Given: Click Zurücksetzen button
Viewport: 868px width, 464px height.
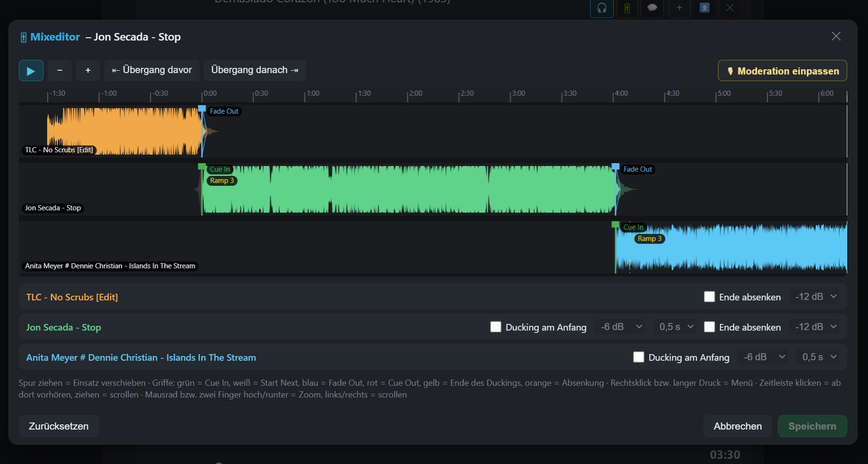Looking at the screenshot, I should [x=59, y=426].
